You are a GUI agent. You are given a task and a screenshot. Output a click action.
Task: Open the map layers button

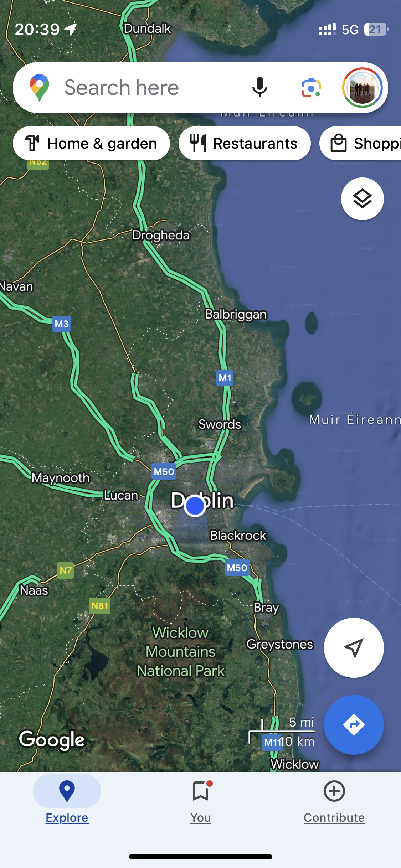[x=362, y=199]
